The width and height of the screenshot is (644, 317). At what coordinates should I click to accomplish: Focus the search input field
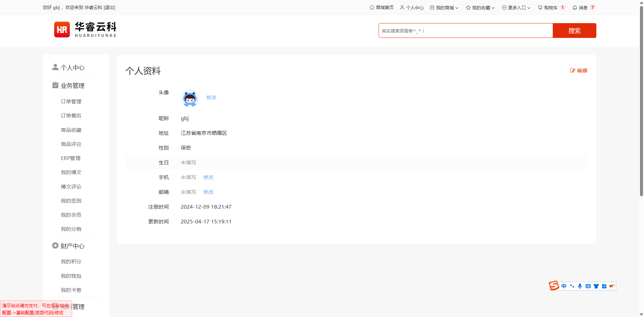coord(466,31)
